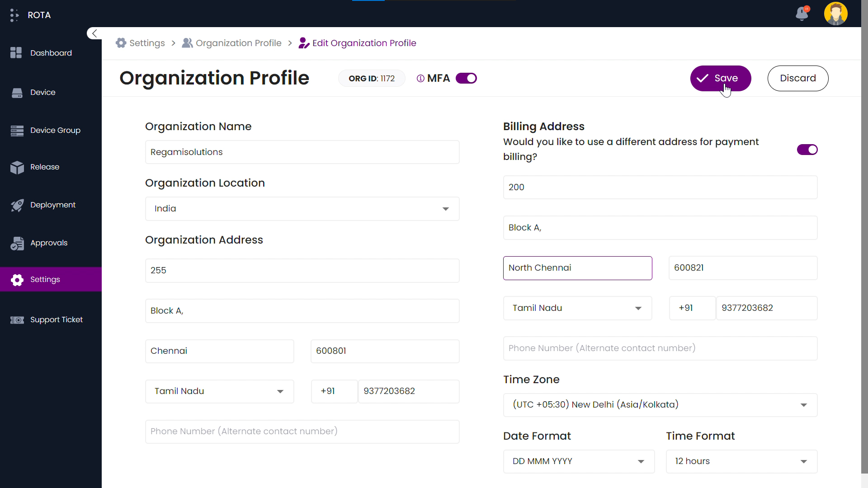The image size is (868, 488).
Task: Click the Dashboard sidebar icon
Action: tap(16, 53)
